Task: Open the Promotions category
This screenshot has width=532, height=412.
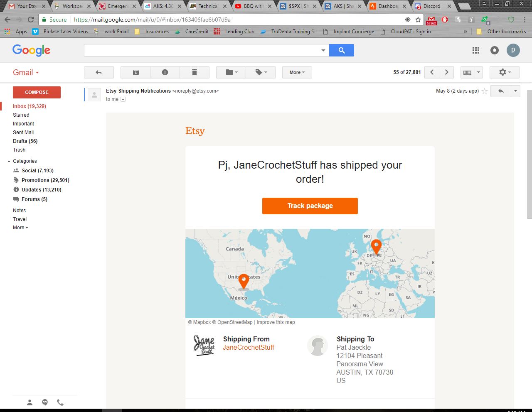Action: coord(45,180)
